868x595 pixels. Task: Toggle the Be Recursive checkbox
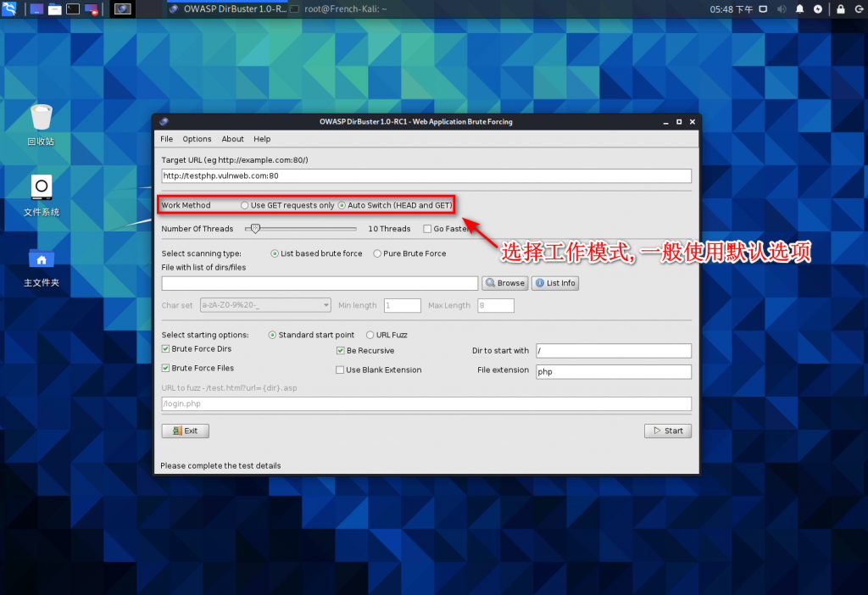click(341, 351)
